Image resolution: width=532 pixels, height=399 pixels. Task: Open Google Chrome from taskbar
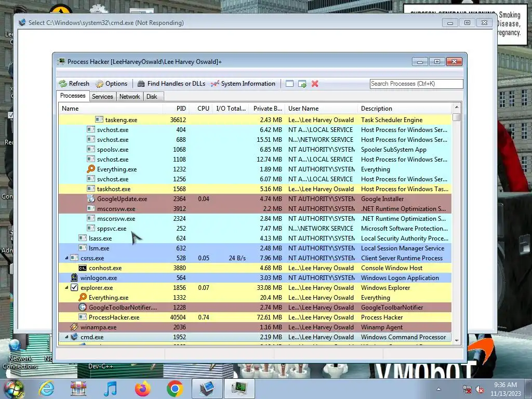click(x=175, y=389)
